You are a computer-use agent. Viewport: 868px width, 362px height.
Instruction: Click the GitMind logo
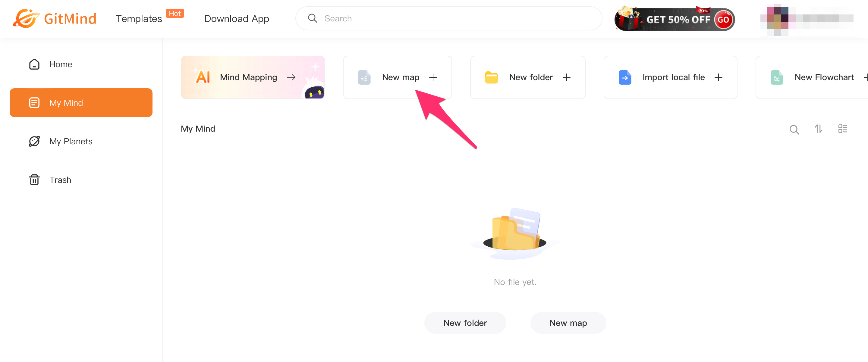click(x=55, y=18)
